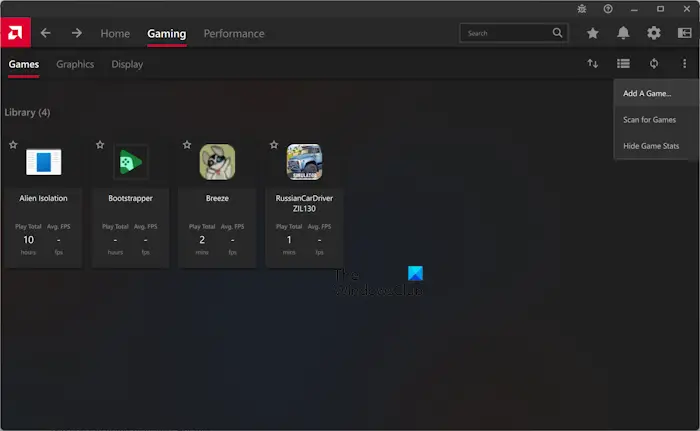The width and height of the screenshot is (700, 431).
Task: Click the Bootstrapper title text
Action: tap(130, 198)
